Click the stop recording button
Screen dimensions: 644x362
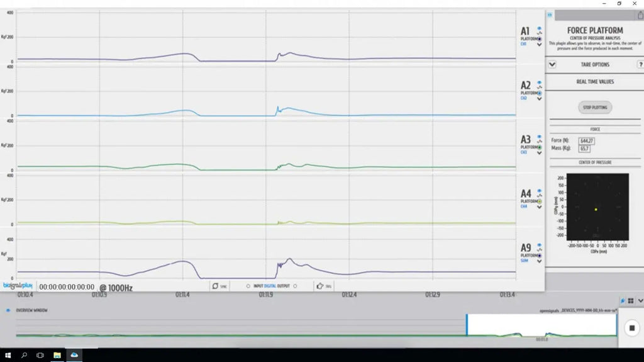pos(631,328)
